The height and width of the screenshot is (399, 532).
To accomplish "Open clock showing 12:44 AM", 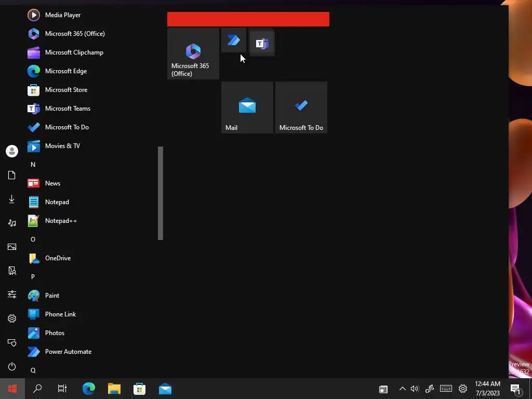I will coord(487,389).
